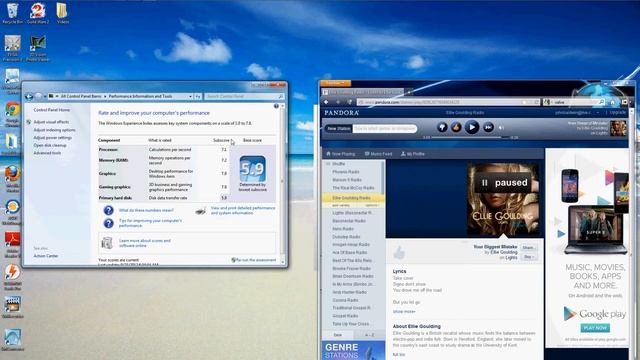Screen dimensions: 640x360
Task: Focus the Search Control Panel box
Action: [x=244, y=96]
